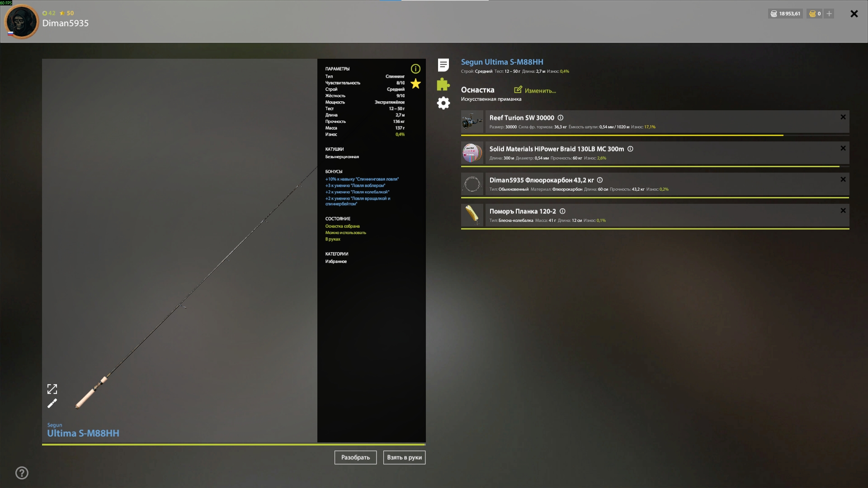Screen dimensions: 868x488
Task: Click the pencil rename rod icon
Action: 52,403
